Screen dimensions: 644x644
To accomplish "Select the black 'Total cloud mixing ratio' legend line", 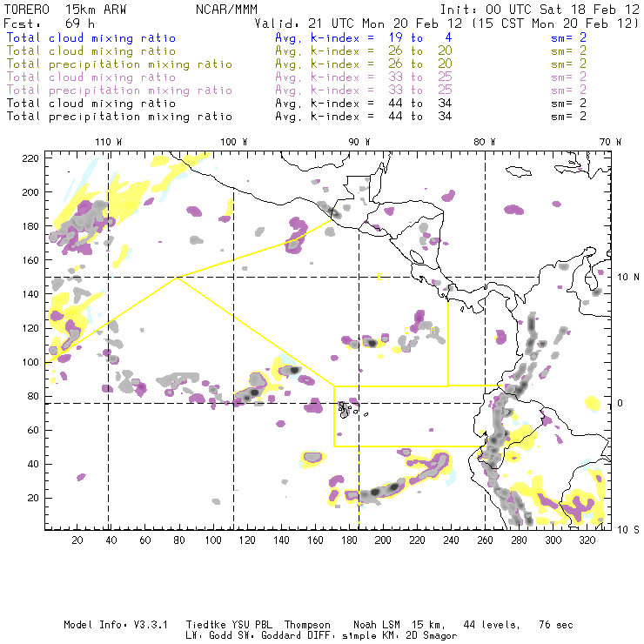I will point(91,104).
